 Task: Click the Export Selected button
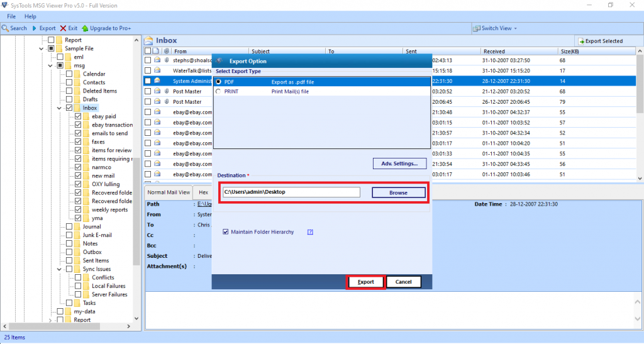[601, 41]
